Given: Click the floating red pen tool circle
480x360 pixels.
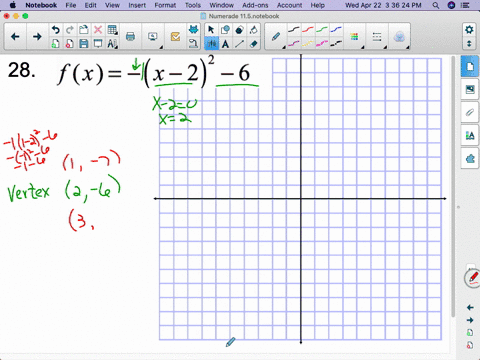Looking at the screenshot, I should (473, 278).
